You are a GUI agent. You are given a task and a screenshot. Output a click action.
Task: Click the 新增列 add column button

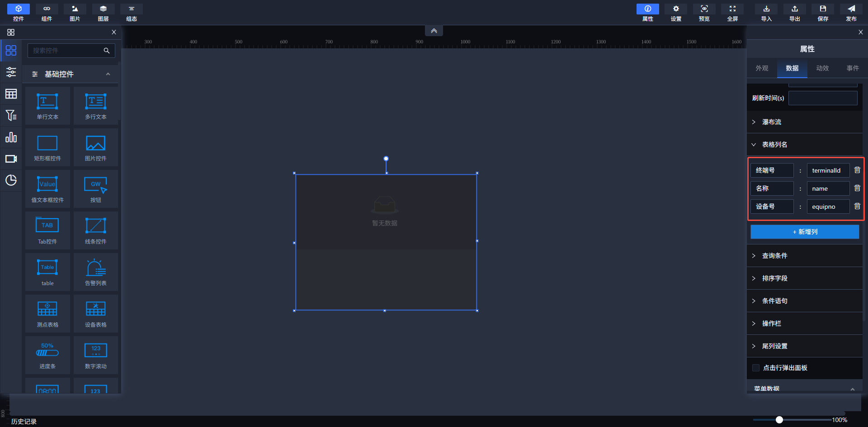coord(805,232)
